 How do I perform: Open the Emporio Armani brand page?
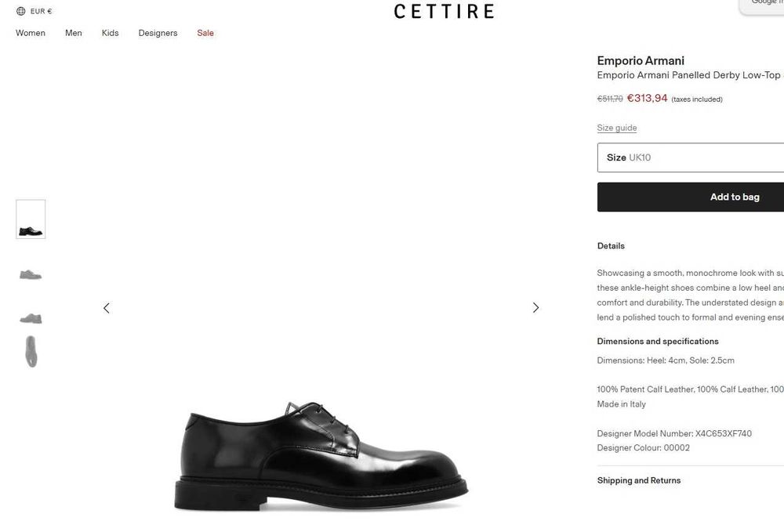pyautogui.click(x=641, y=60)
